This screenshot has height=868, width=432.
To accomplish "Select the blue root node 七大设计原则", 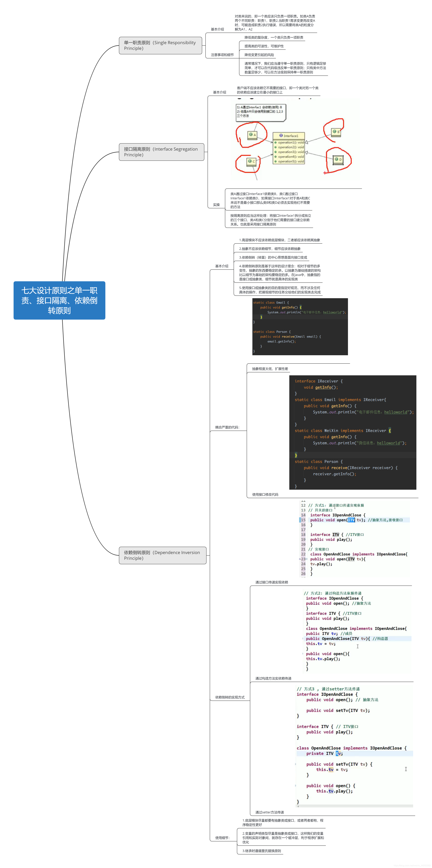I will 59,300.
